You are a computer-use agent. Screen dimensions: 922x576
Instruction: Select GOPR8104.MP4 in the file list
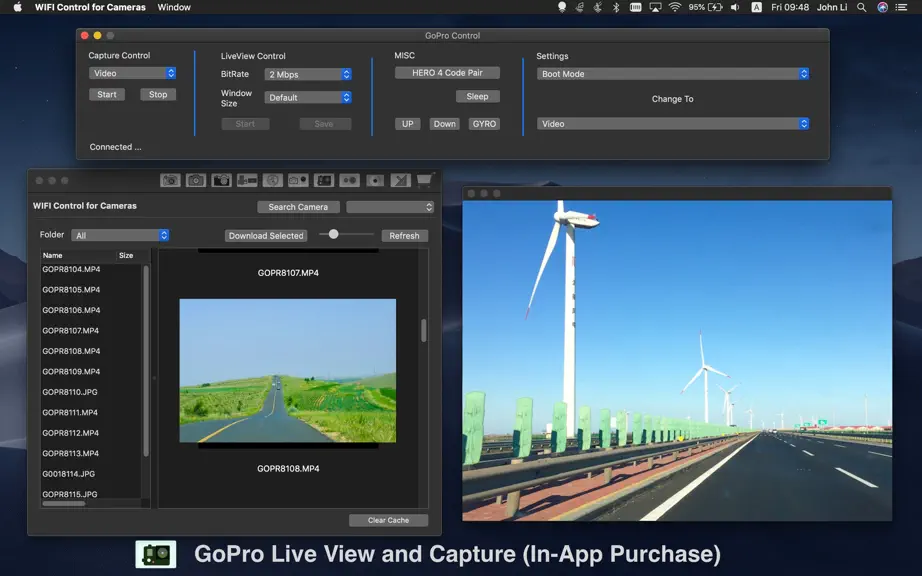[71, 269]
